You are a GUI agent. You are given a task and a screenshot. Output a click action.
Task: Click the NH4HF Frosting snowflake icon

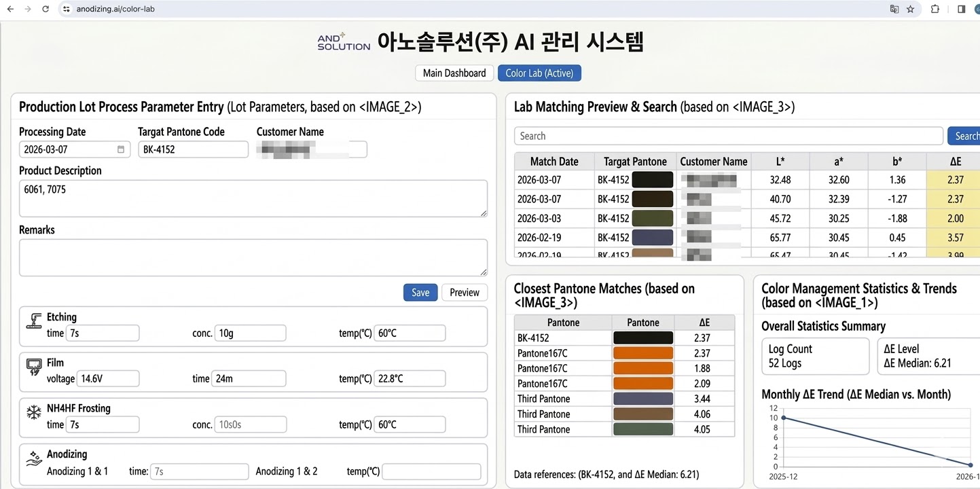[x=33, y=412]
